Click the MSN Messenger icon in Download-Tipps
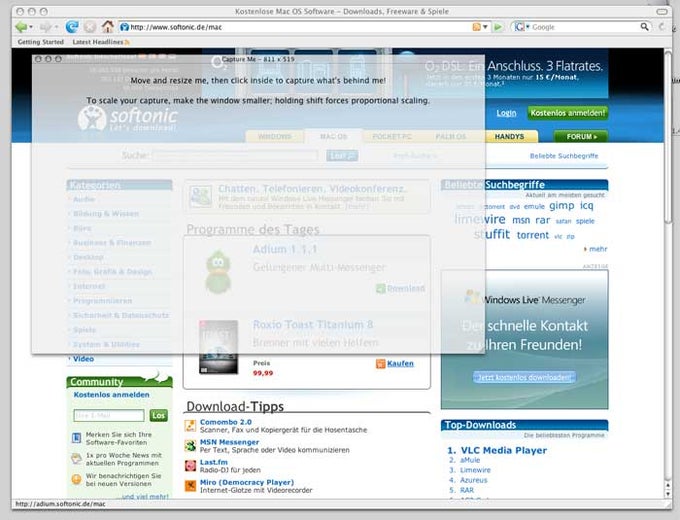The width and height of the screenshot is (680, 520). tap(190, 445)
